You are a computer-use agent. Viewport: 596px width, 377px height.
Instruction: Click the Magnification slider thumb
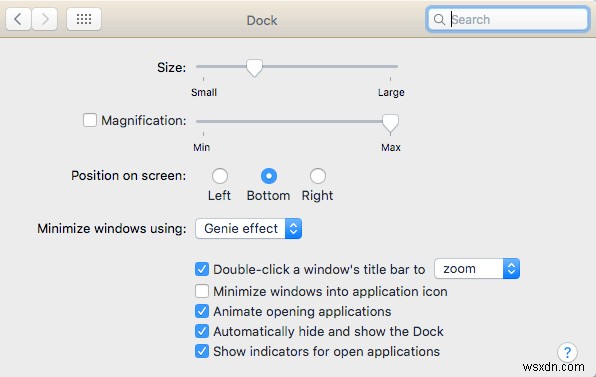click(390, 123)
